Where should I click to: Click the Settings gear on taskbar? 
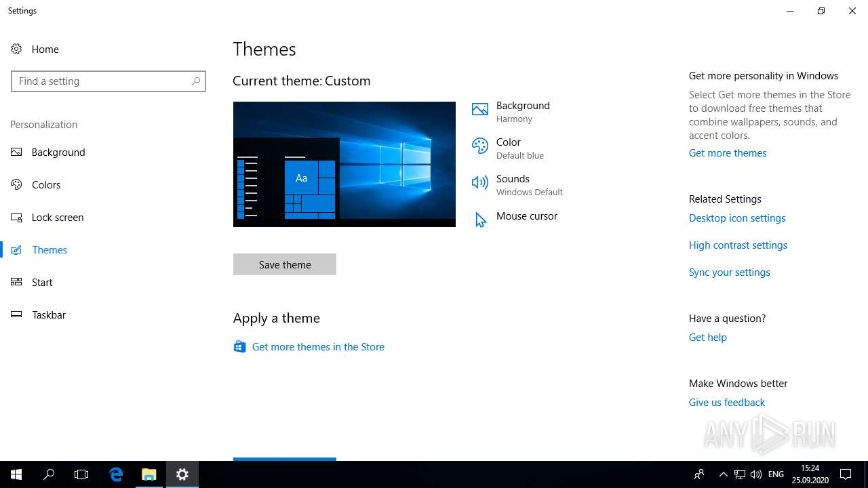(182, 474)
